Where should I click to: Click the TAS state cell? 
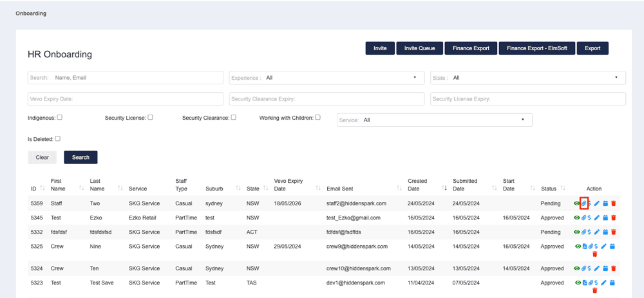251,283
